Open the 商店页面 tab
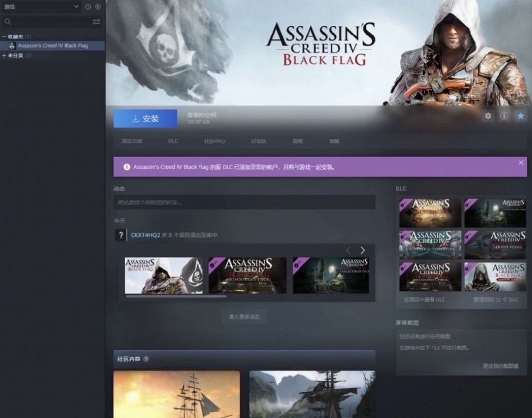The width and height of the screenshot is (532, 418). pos(132,141)
